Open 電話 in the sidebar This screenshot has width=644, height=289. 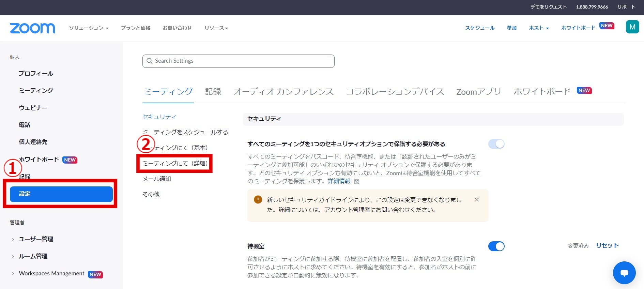[25, 125]
